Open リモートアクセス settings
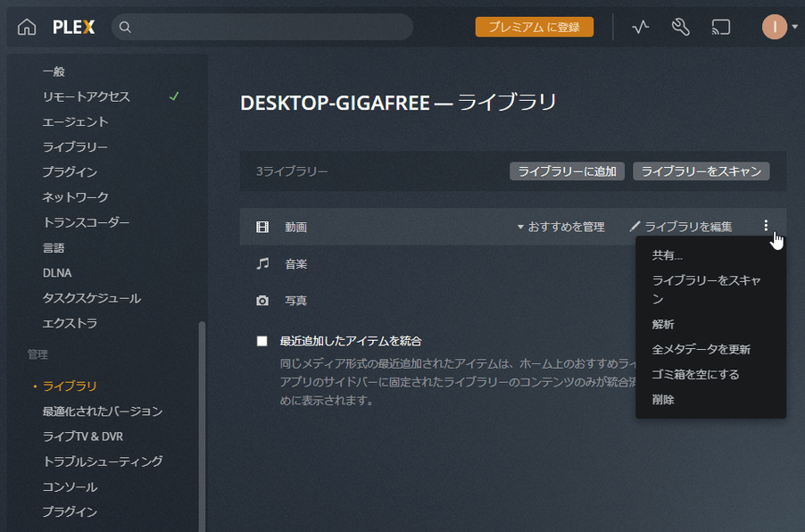 pyautogui.click(x=87, y=96)
